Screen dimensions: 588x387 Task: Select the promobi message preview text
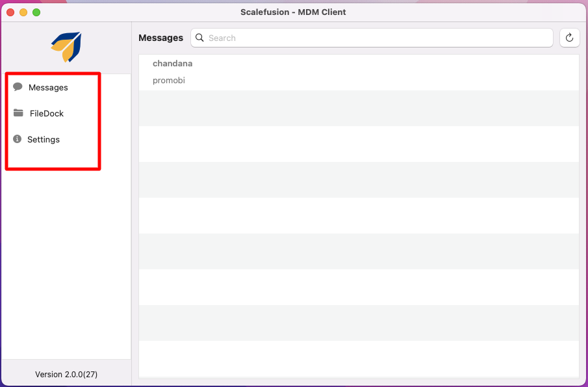(169, 81)
